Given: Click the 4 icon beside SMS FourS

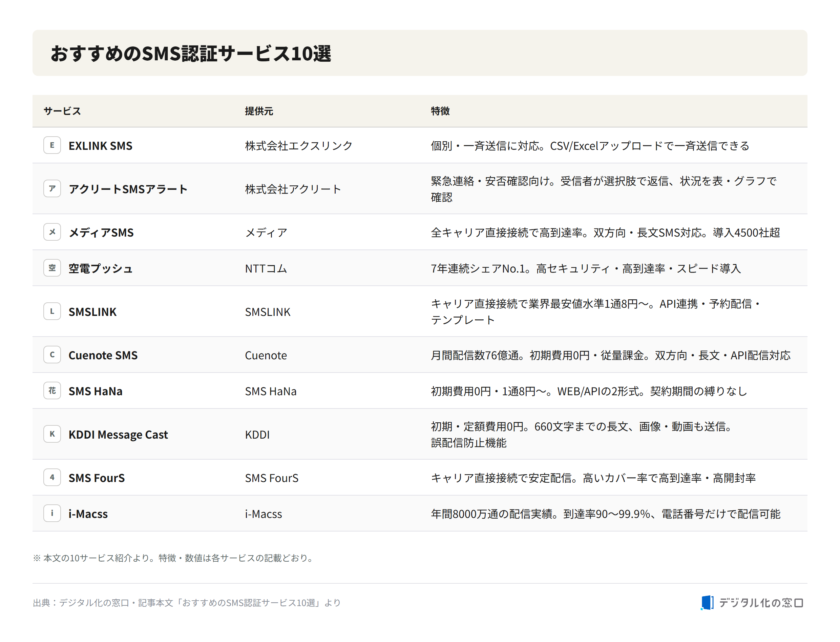Looking at the screenshot, I should 52,477.
